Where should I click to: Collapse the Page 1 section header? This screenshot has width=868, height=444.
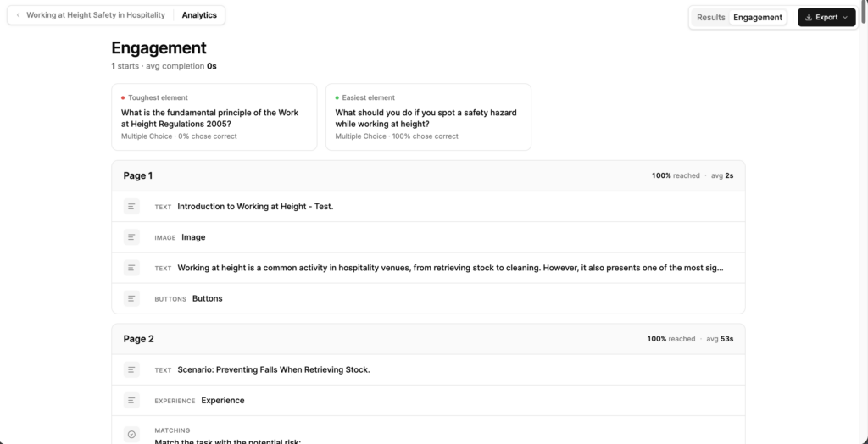point(428,175)
